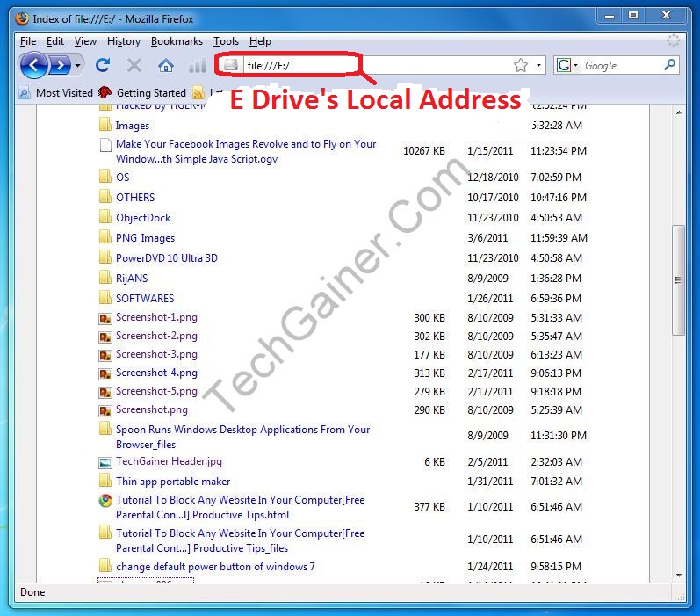Go to the Home page icon
This screenshot has width=700, height=616.
[x=165, y=65]
